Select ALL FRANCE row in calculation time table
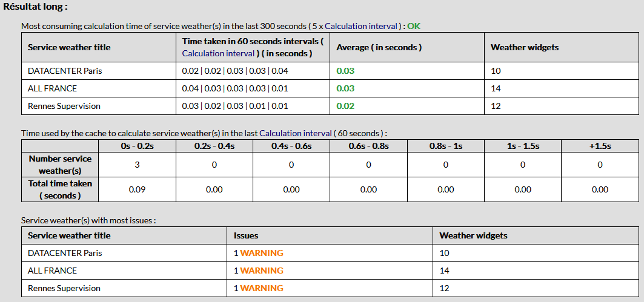The image size is (644, 302). pyautogui.click(x=53, y=88)
